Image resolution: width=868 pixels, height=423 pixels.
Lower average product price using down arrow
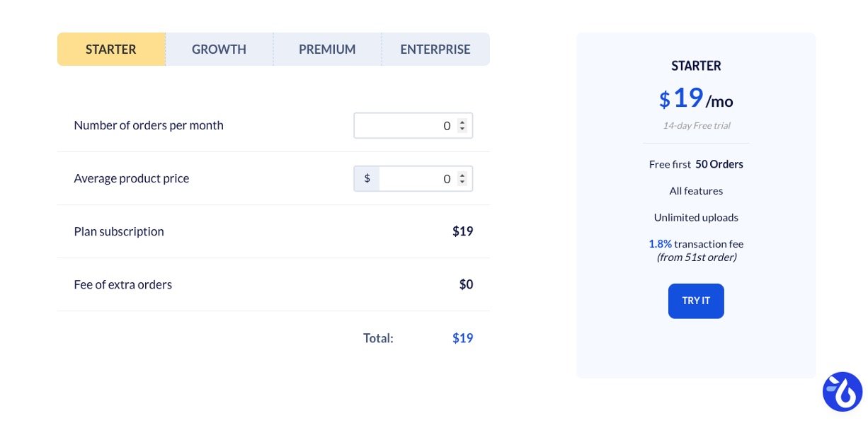[462, 182]
